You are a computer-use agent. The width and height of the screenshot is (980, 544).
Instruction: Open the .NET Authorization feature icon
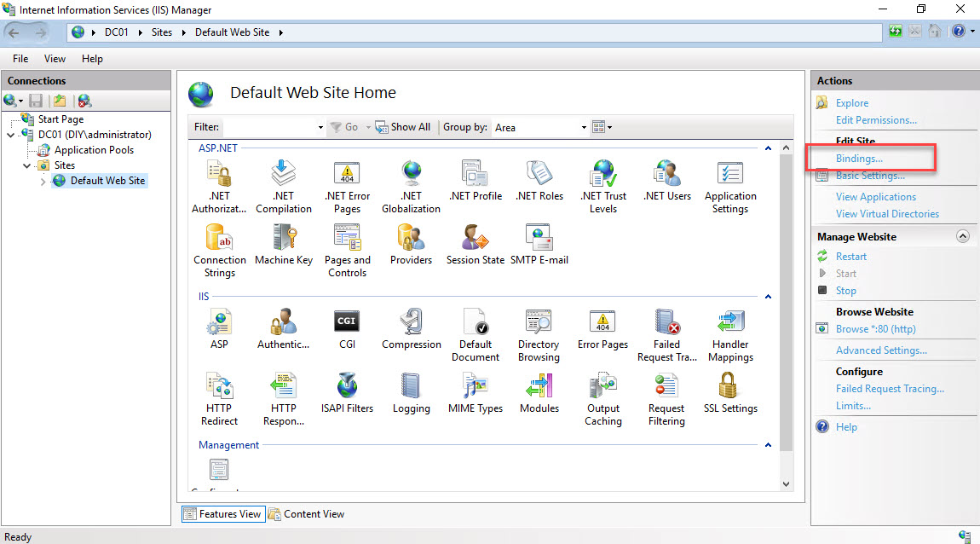219,187
